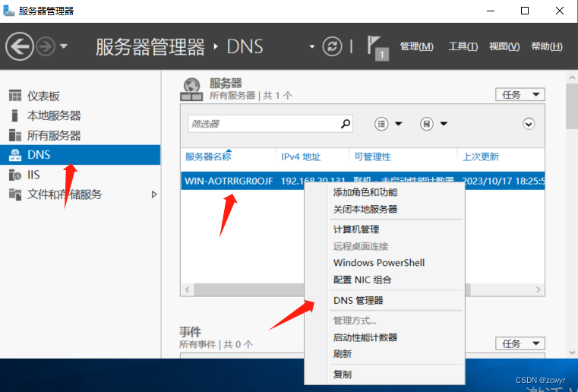Click the IIS role icon
The image size is (578, 392).
(14, 175)
